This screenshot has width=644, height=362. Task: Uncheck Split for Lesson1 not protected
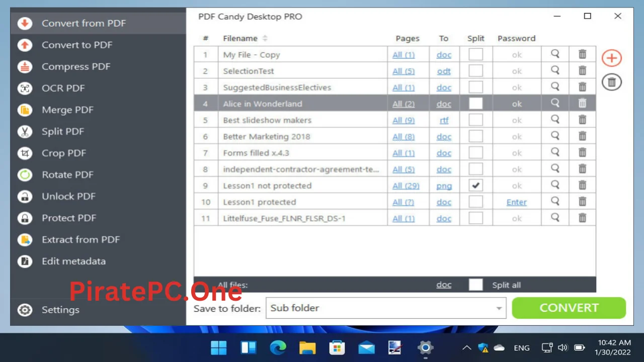pyautogui.click(x=475, y=186)
